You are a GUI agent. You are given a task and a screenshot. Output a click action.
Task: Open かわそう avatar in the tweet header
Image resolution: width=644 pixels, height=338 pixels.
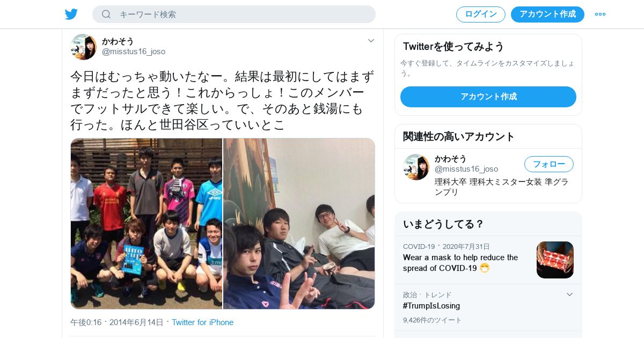coord(84,47)
